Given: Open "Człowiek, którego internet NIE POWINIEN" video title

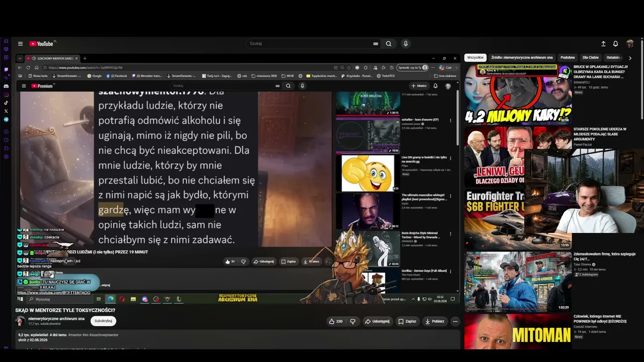Looking at the screenshot, I should tap(600, 319).
